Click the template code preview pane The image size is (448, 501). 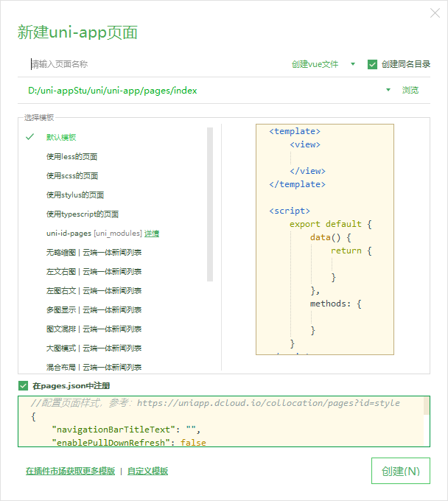[325, 239]
